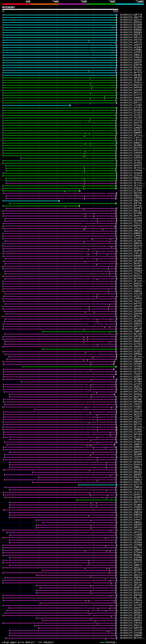The width and height of the screenshot is (146, 644).
Task: Select the UniRef100_B9S6C4 label
Action: pyautogui.click(x=131, y=165)
